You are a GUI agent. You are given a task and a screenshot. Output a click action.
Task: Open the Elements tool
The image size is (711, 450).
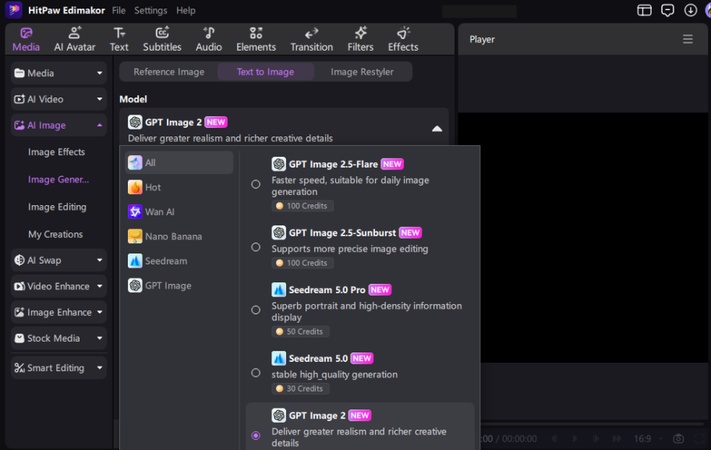click(256, 39)
